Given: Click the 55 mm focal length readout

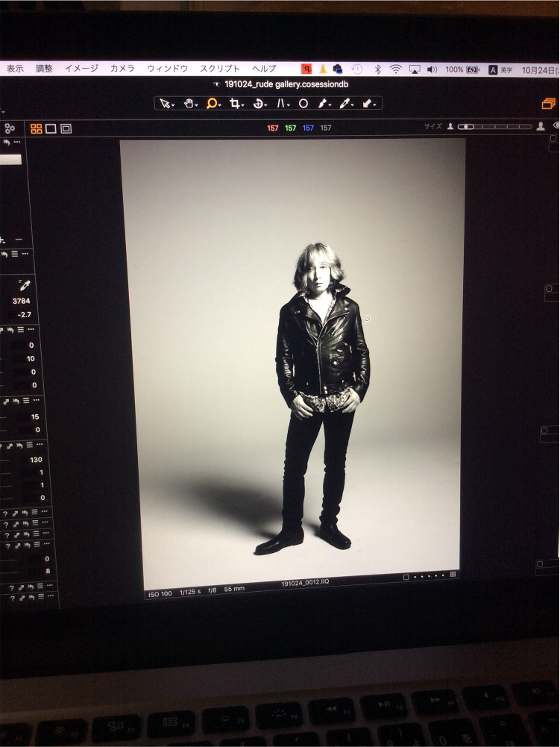Looking at the screenshot, I should [234, 589].
